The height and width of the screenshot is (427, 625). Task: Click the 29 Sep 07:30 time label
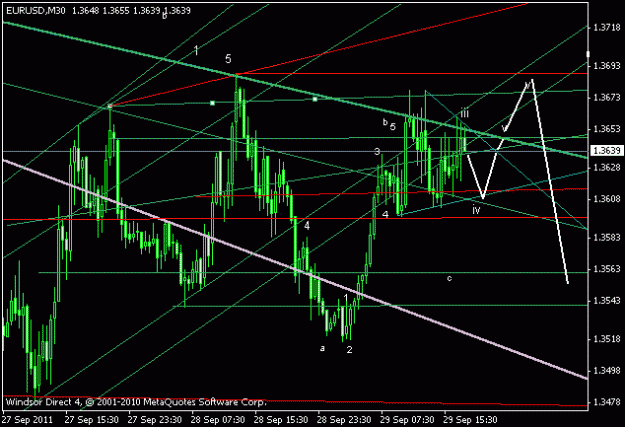click(x=407, y=420)
